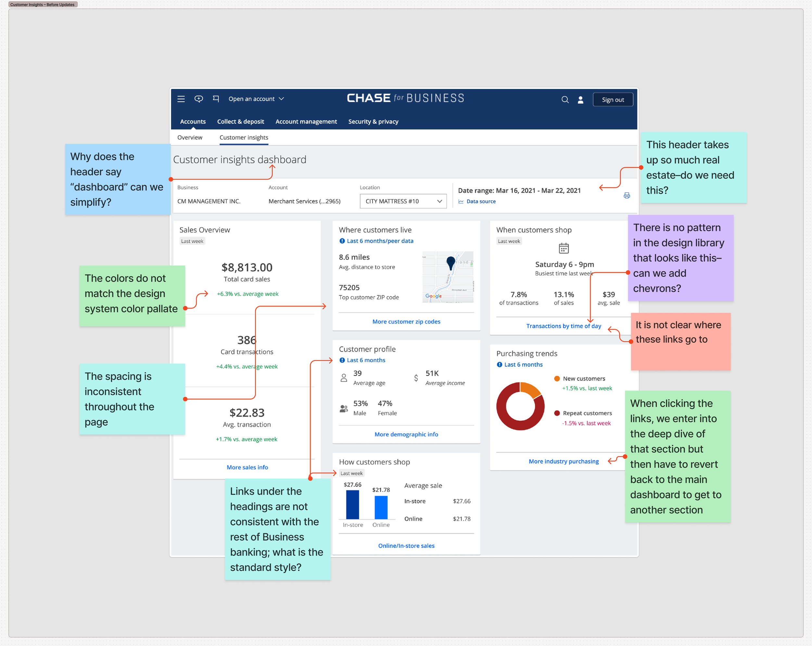This screenshot has height=646, width=812.
Task: Open the Data source link
Action: pos(481,201)
